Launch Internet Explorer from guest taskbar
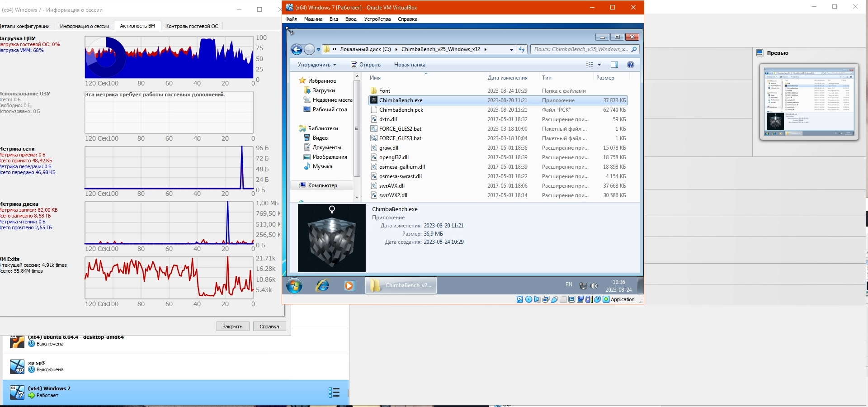Viewport: 868px width, 407px height. [322, 285]
